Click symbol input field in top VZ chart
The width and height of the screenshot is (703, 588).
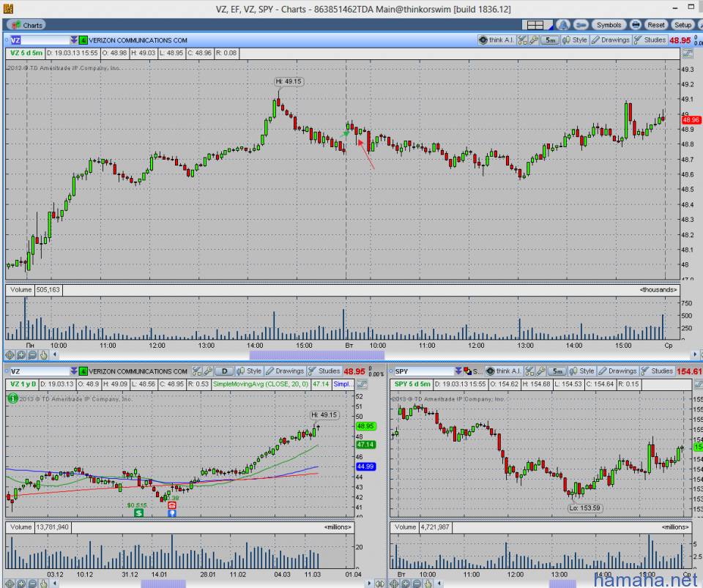coord(40,40)
